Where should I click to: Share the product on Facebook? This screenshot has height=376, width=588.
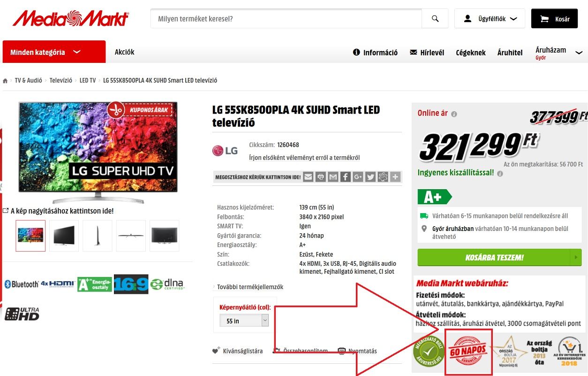coord(346,177)
